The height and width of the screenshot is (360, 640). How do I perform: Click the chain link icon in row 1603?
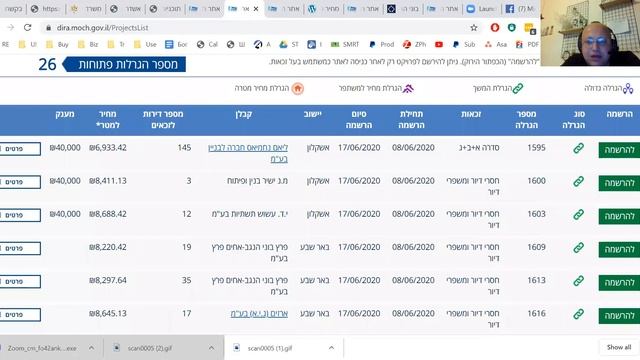[578, 214]
